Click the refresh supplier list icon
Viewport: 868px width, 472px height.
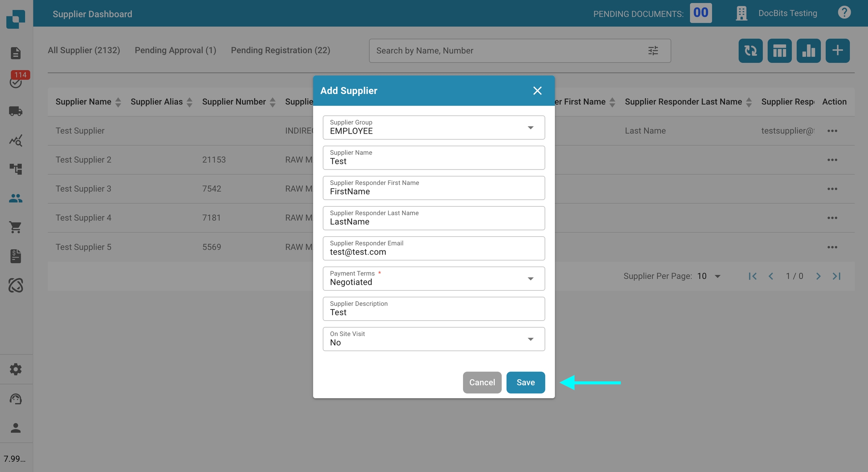(750, 50)
